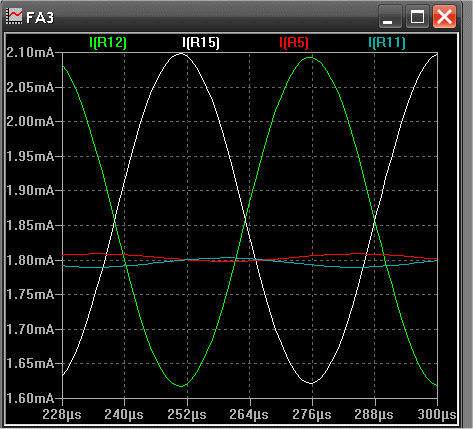
Task: Click the 1.85mA vertical axis label
Action: 30,225
